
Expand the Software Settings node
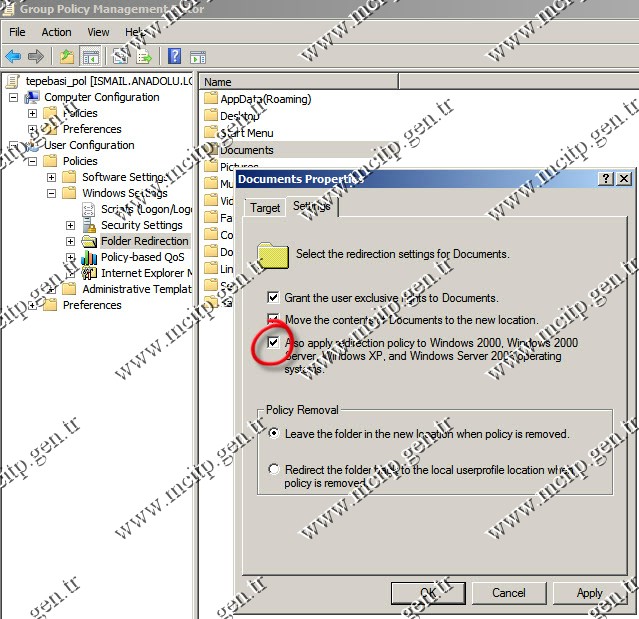(x=51, y=177)
